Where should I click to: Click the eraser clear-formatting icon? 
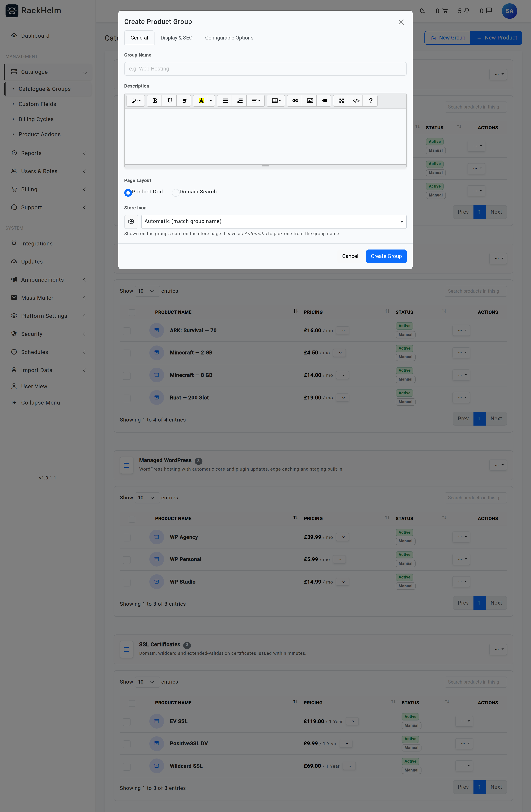pyautogui.click(x=184, y=101)
